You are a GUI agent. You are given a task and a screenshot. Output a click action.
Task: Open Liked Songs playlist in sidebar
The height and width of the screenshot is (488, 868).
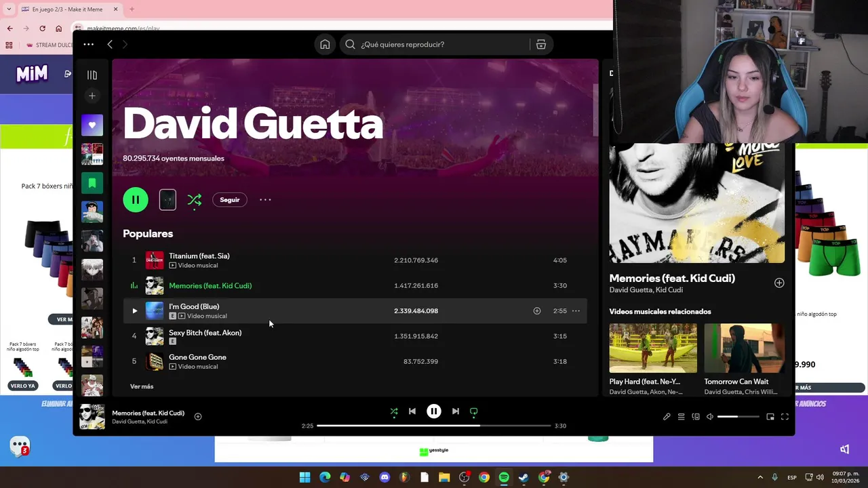pyautogui.click(x=92, y=125)
